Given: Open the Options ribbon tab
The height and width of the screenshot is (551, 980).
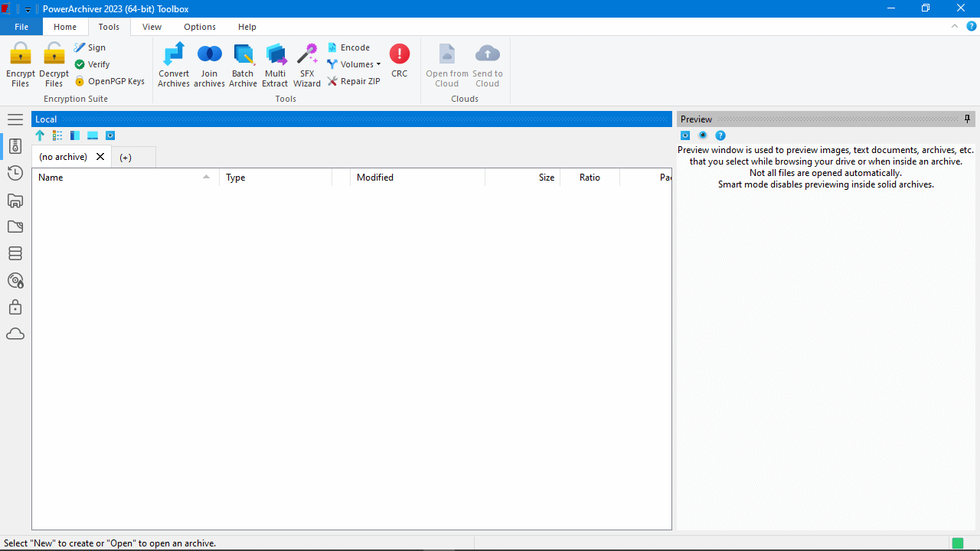Looking at the screenshot, I should click(x=200, y=27).
